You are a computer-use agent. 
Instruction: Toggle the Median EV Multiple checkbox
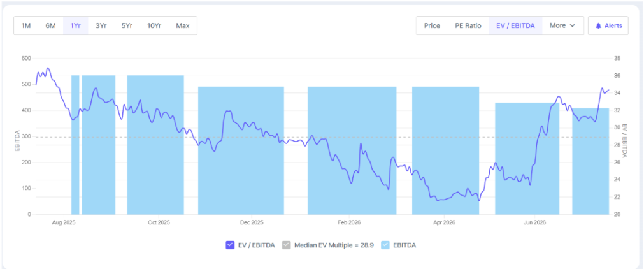pos(286,245)
